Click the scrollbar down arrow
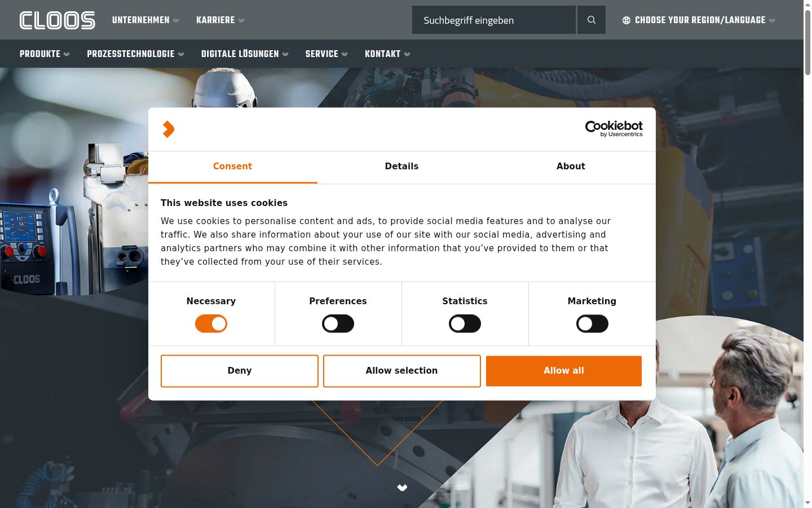This screenshot has height=508, width=812. 807,503
